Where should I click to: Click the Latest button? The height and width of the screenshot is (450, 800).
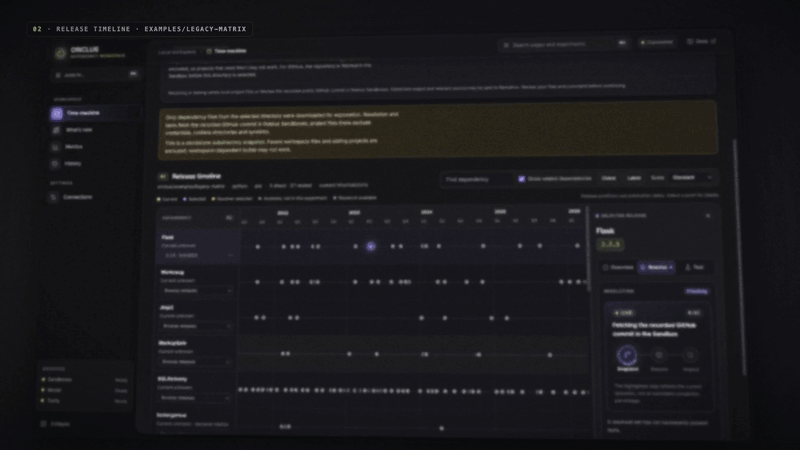click(634, 178)
